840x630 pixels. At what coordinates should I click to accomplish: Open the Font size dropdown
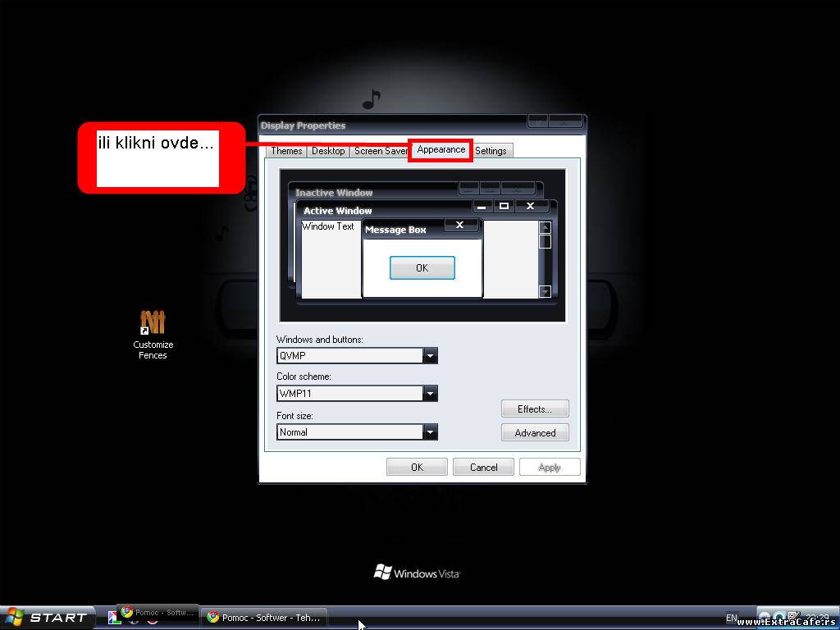(x=430, y=432)
